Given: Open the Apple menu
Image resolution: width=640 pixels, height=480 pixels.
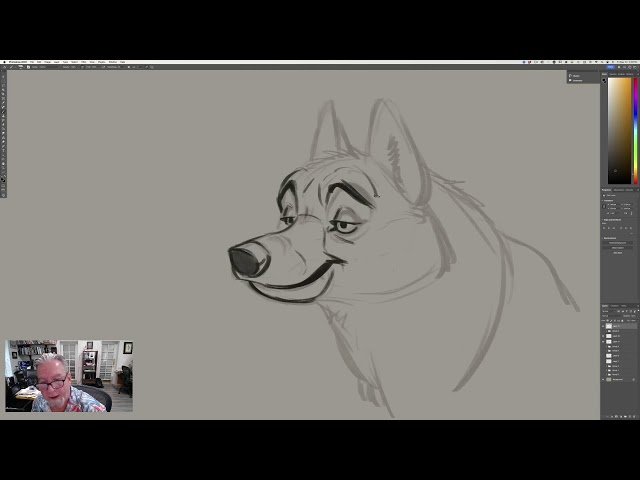Looking at the screenshot, I should coord(4,62).
